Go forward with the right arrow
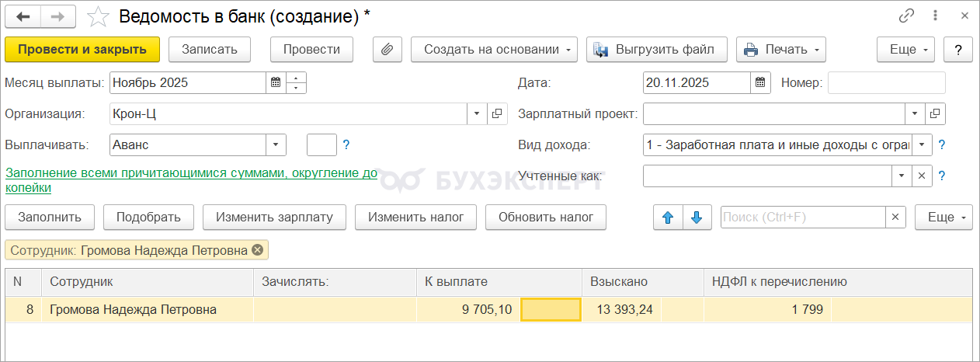This screenshot has width=980, height=362. (58, 16)
